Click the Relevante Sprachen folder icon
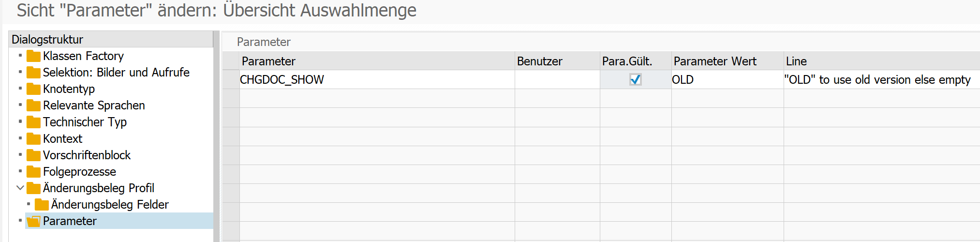Image resolution: width=980 pixels, height=242 pixels. coord(33,106)
